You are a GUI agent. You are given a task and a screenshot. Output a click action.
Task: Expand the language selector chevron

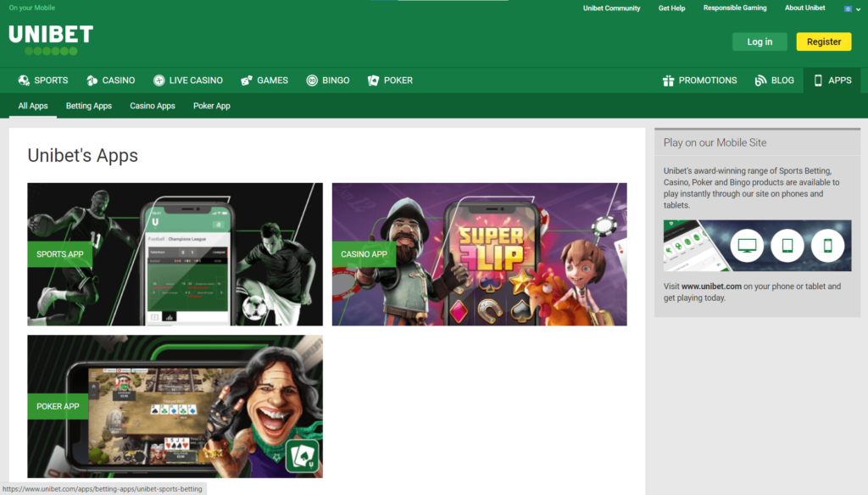coord(858,9)
